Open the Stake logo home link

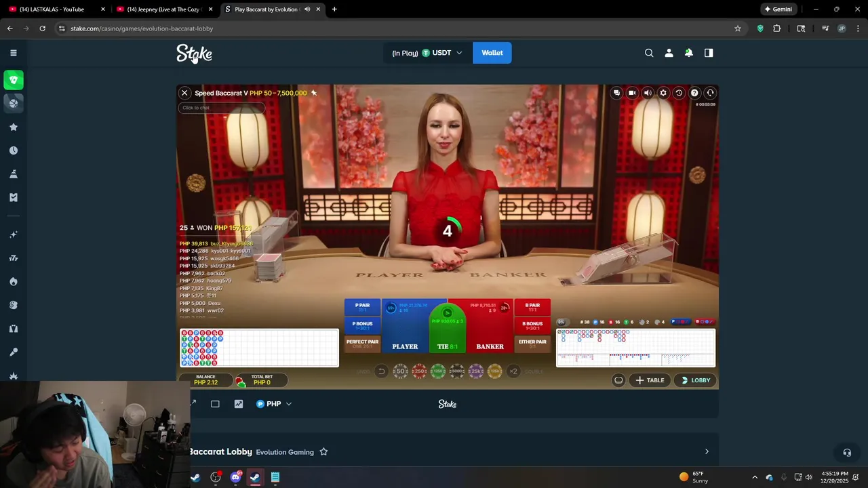(x=195, y=53)
